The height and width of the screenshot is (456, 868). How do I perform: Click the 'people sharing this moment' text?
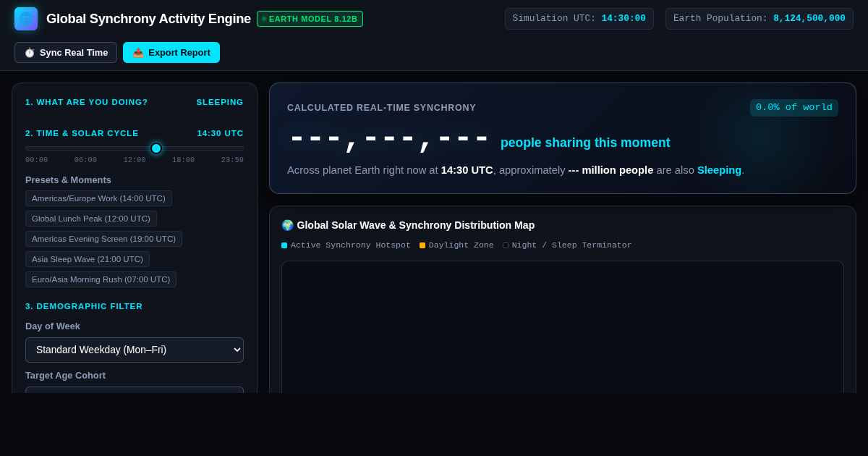click(x=585, y=143)
